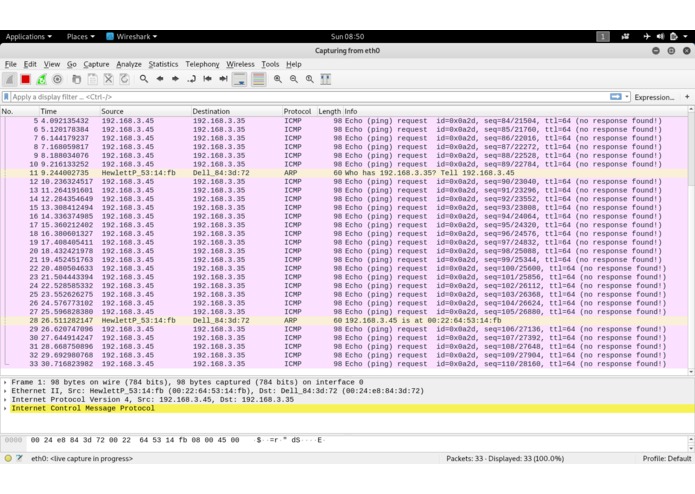Click the volume icon in system tray
The image size is (695, 494).
[660, 36]
